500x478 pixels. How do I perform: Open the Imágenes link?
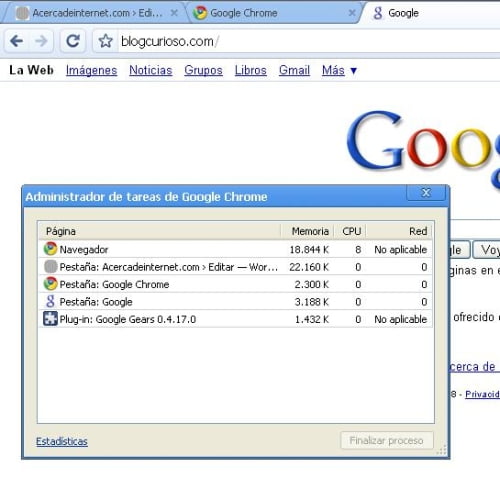click(91, 70)
